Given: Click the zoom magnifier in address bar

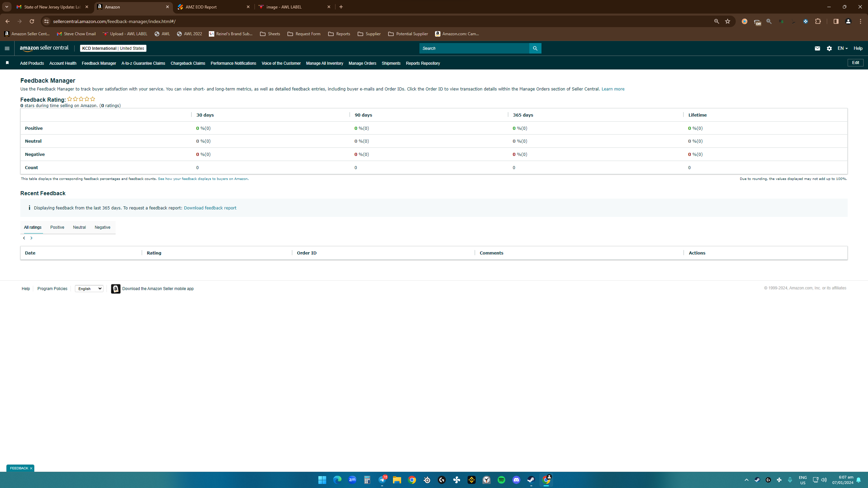Looking at the screenshot, I should [x=716, y=21].
